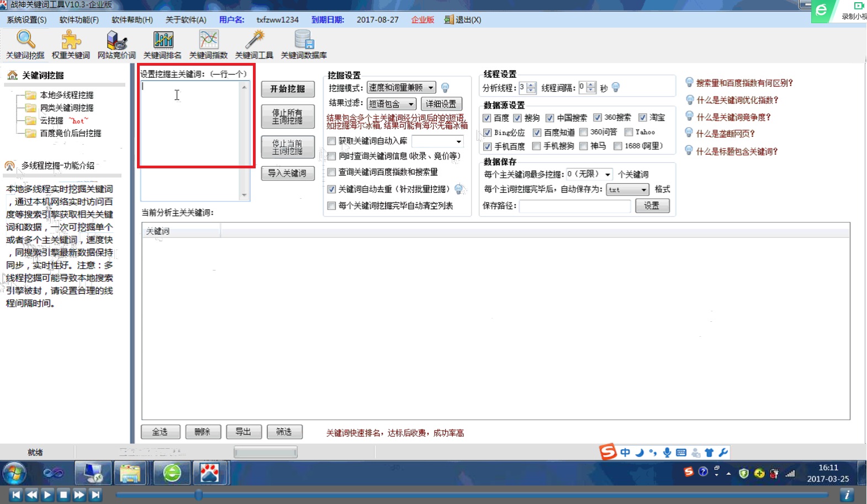Open the 系统设置(S) menu

click(x=27, y=20)
